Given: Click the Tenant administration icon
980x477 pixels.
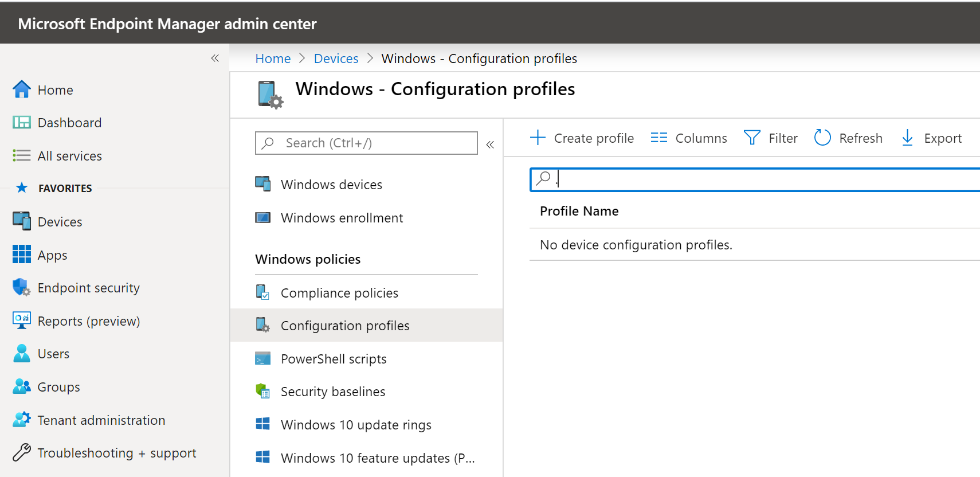Looking at the screenshot, I should coord(22,420).
